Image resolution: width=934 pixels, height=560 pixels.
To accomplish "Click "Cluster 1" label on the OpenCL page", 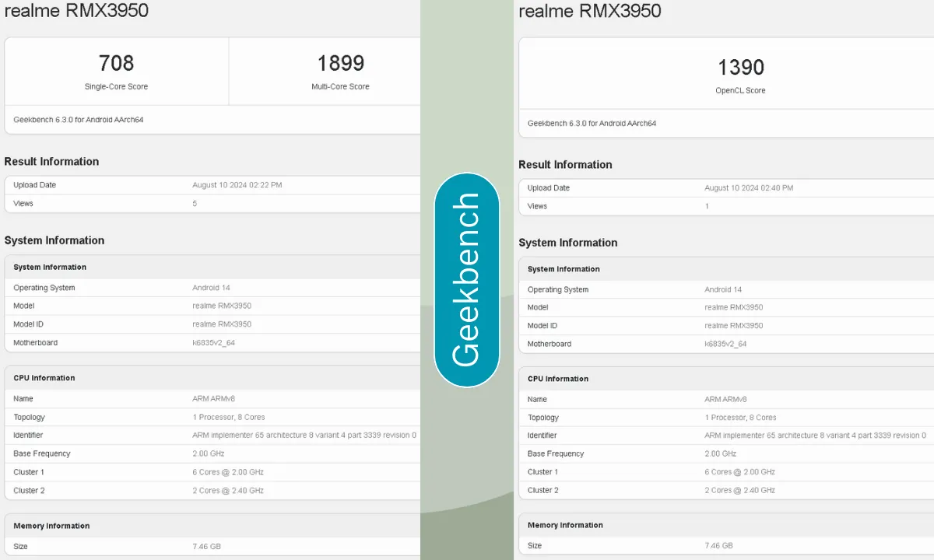I will pos(542,472).
